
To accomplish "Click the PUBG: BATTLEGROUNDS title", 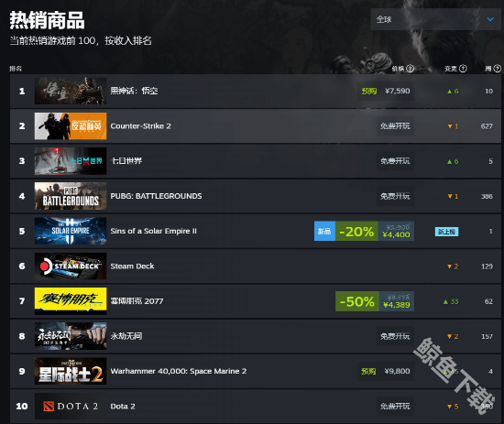I will tap(156, 196).
